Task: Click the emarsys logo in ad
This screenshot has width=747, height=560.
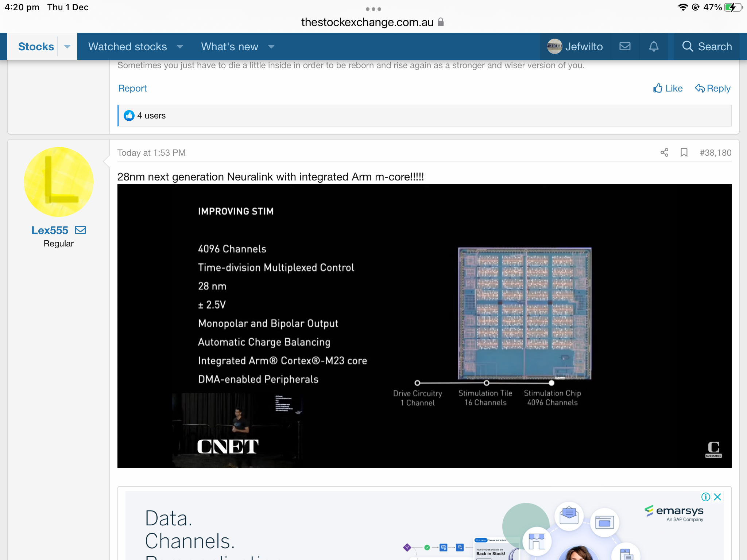Action: pyautogui.click(x=674, y=513)
